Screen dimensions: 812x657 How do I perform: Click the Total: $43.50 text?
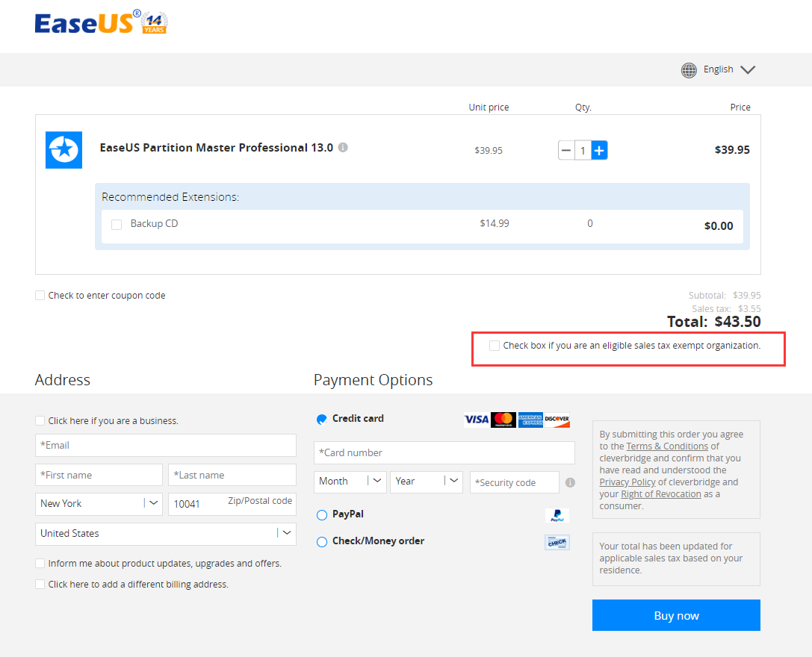click(713, 322)
